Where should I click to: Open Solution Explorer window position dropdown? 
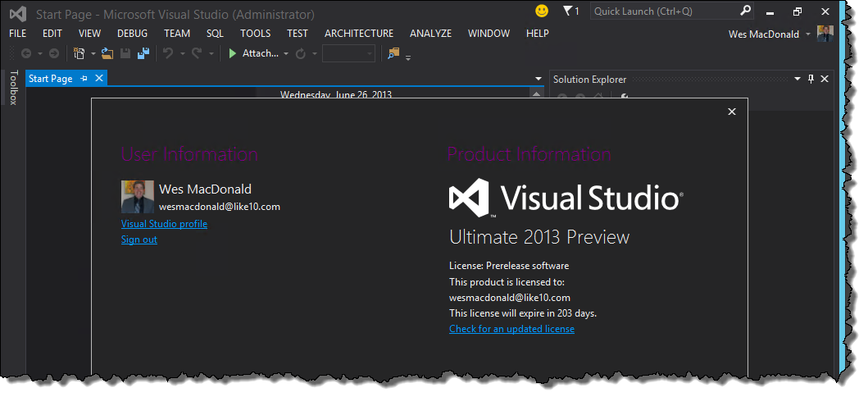[x=797, y=79]
